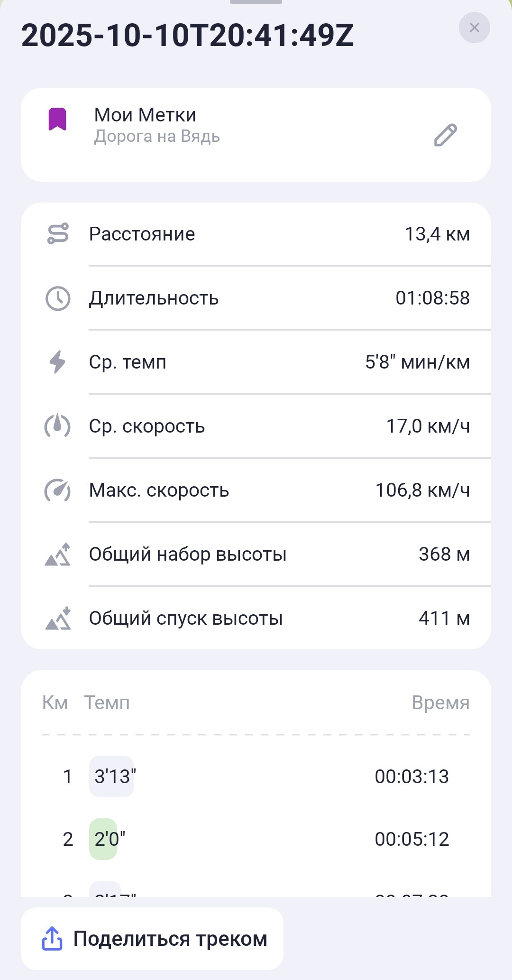Tap the 3'13" pace badge for kilometer 1
512x980 pixels.
(x=112, y=777)
